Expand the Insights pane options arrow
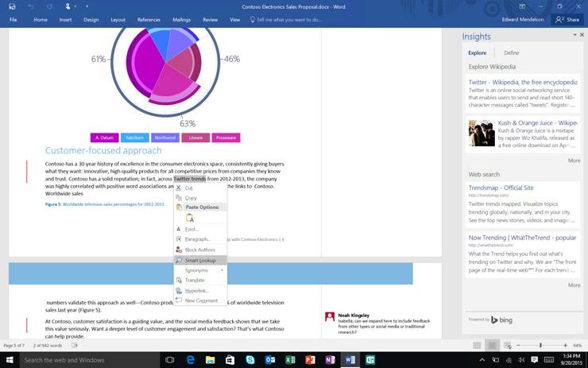 pos(574,34)
